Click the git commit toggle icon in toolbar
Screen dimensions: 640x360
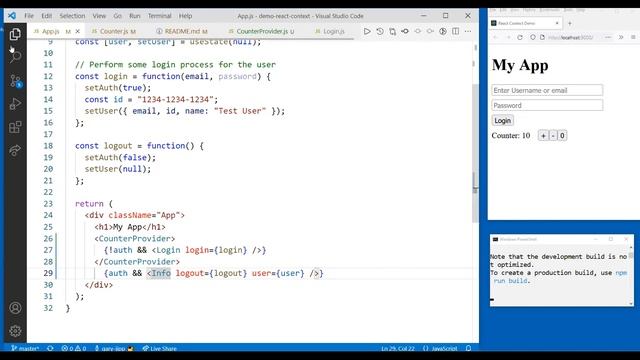(x=405, y=31)
